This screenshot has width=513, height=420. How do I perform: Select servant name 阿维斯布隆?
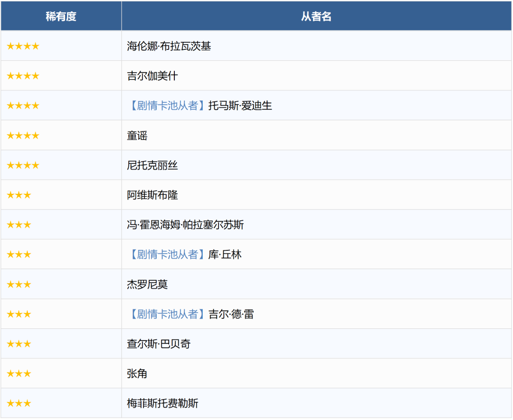pyautogui.click(x=152, y=195)
